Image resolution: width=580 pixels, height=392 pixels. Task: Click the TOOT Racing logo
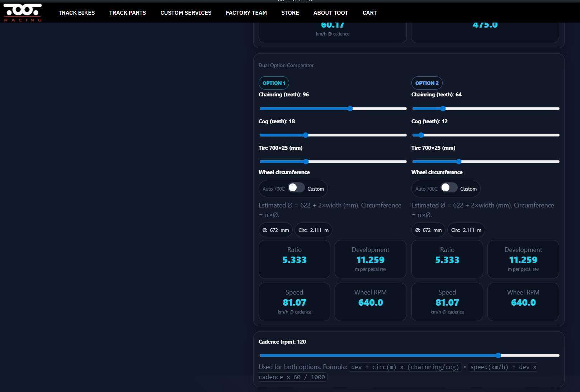pyautogui.click(x=23, y=13)
